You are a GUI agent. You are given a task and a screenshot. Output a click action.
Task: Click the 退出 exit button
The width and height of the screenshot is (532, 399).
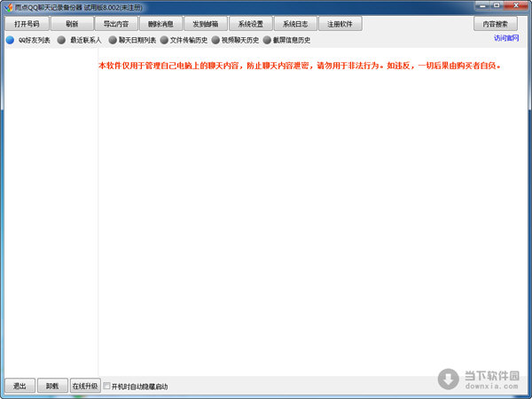click(20, 386)
